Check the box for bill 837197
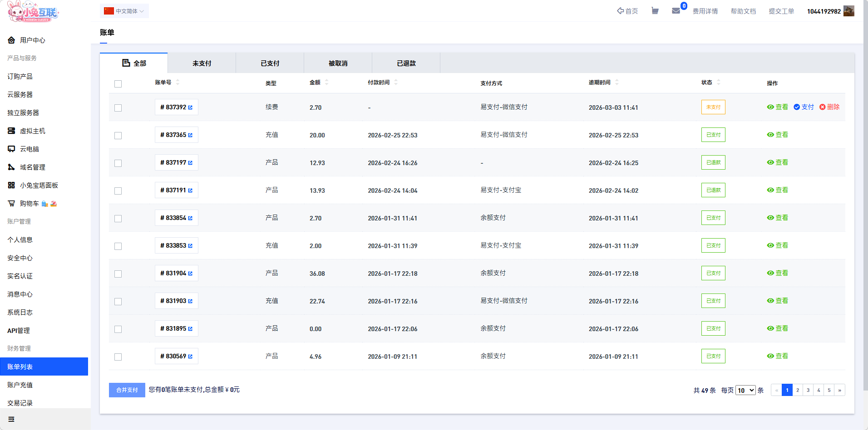Image resolution: width=868 pixels, height=430 pixels. pos(118,163)
